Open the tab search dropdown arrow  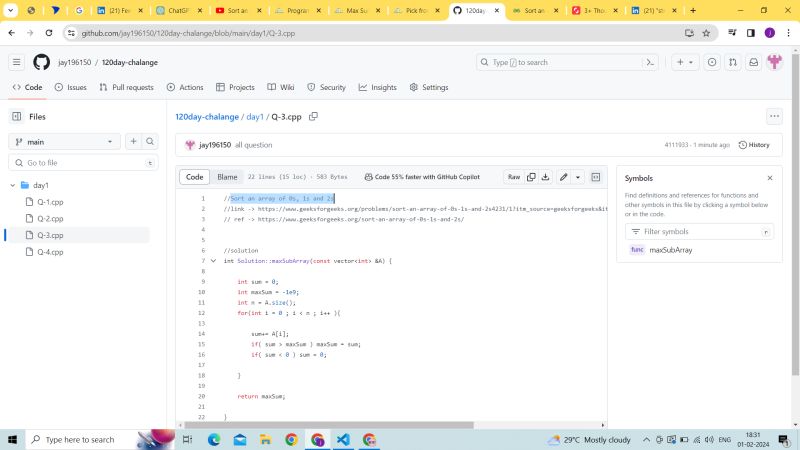(10, 10)
